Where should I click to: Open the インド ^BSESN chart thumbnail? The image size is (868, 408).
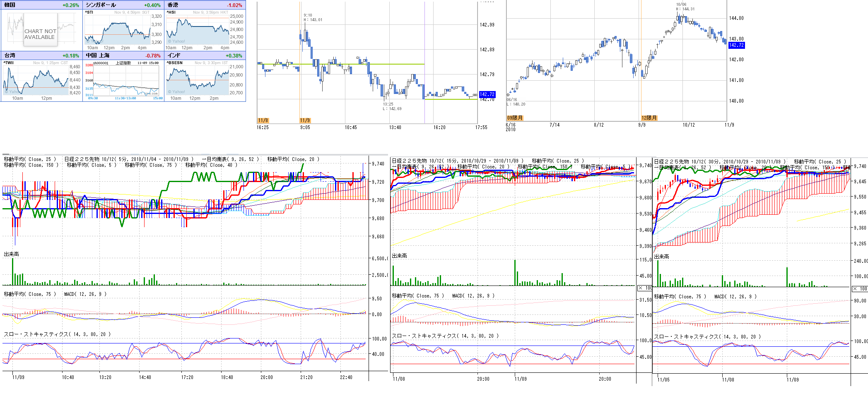coord(198,80)
